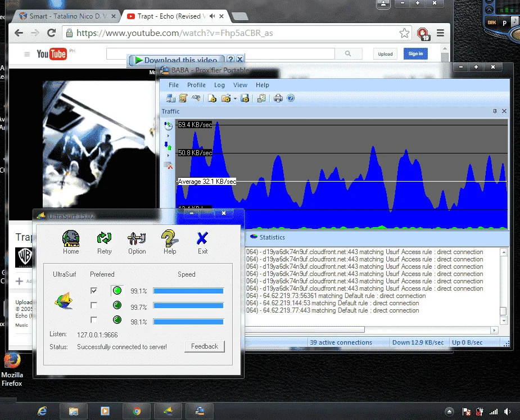520x420 pixels.
Task: Click Download this video button
Action: click(177, 60)
